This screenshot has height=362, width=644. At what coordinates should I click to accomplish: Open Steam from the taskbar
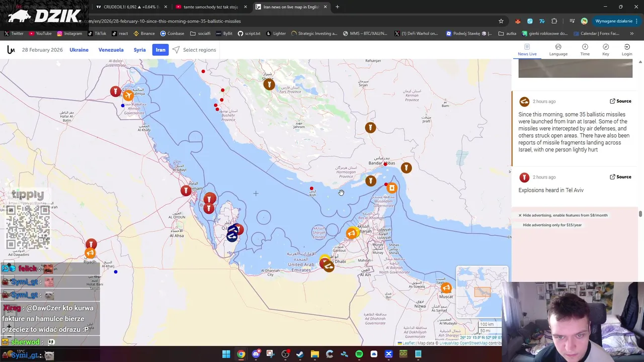click(300, 354)
